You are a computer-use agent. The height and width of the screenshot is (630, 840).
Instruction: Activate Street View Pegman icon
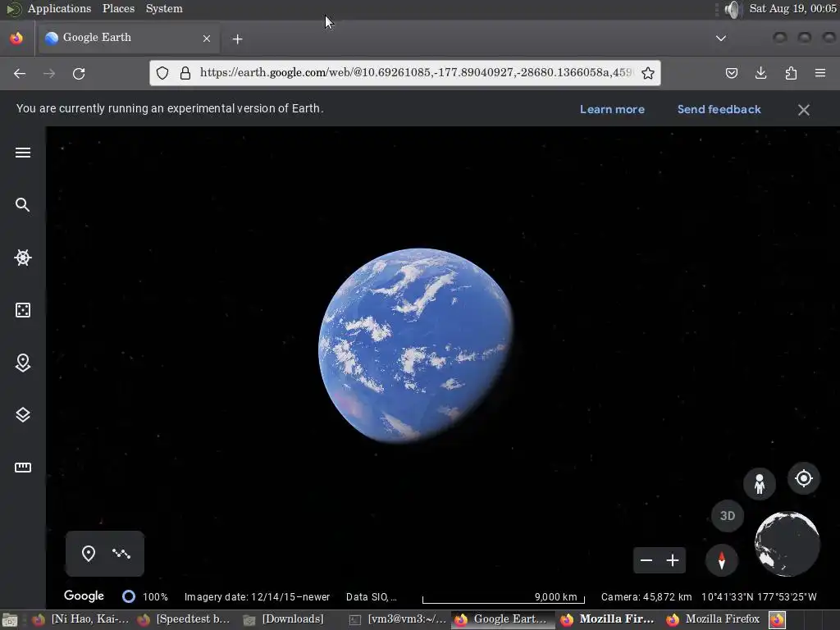click(x=759, y=484)
